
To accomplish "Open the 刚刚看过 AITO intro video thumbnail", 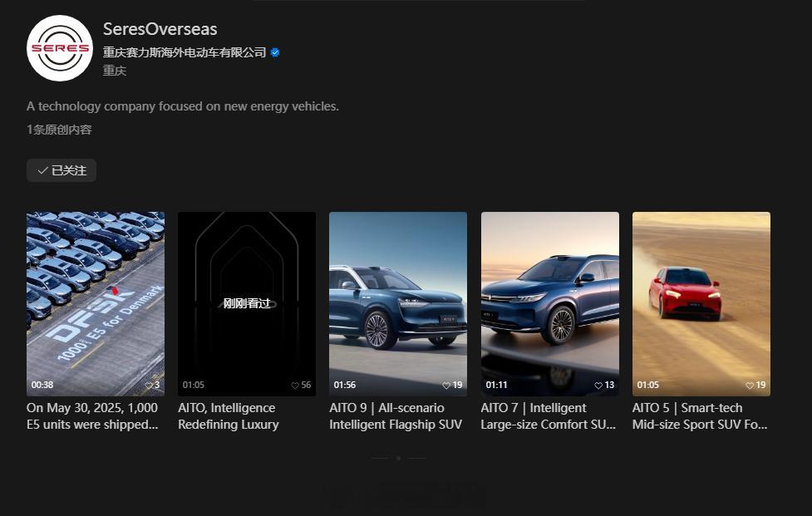I will point(247,304).
